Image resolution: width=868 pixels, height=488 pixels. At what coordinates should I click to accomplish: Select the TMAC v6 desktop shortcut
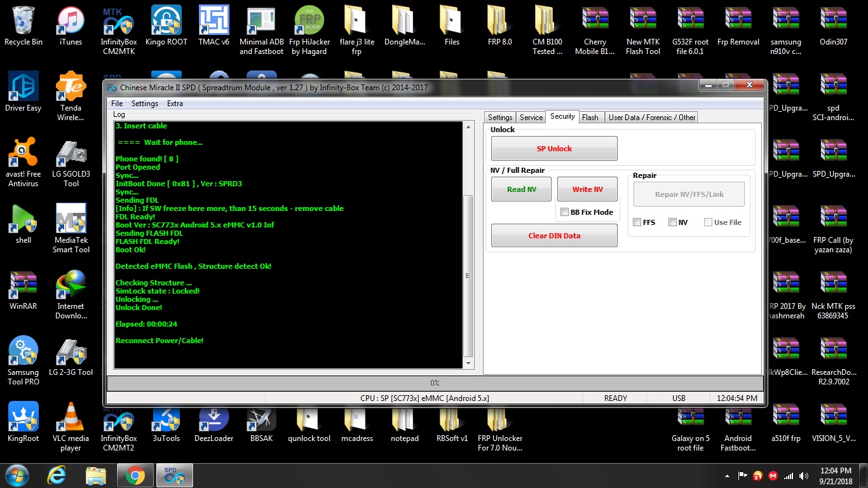point(214,27)
